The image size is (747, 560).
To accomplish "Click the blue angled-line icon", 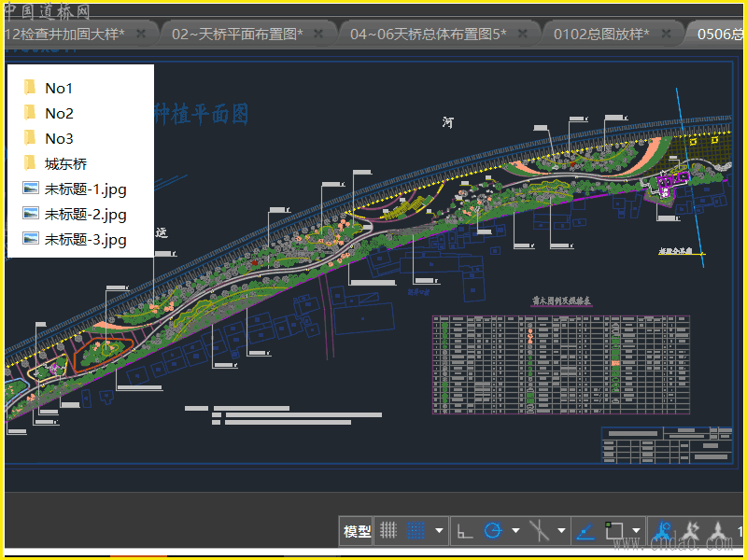I will [585, 531].
